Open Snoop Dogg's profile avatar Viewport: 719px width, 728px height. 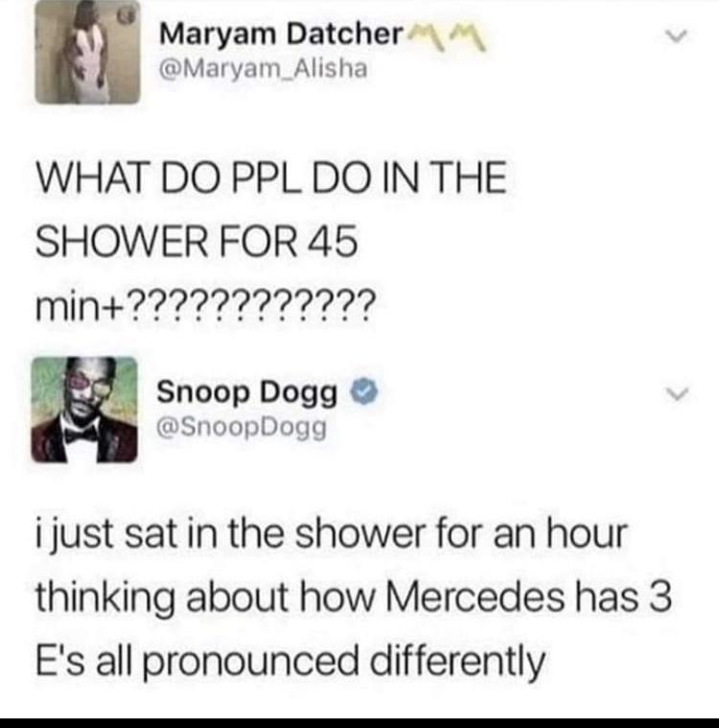click(x=84, y=410)
